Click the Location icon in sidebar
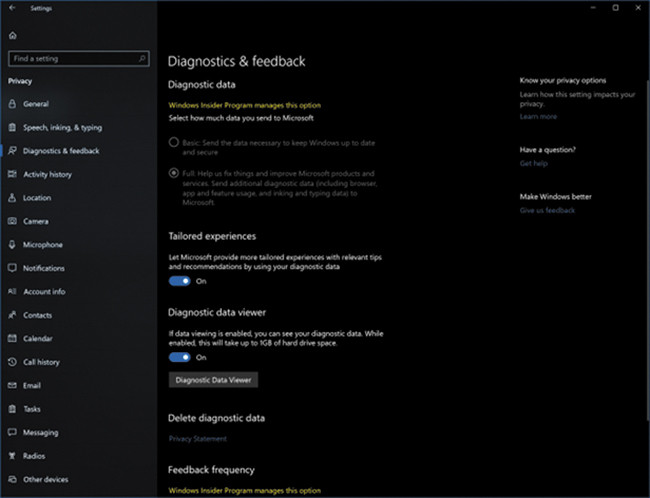650x498 pixels. click(x=12, y=197)
